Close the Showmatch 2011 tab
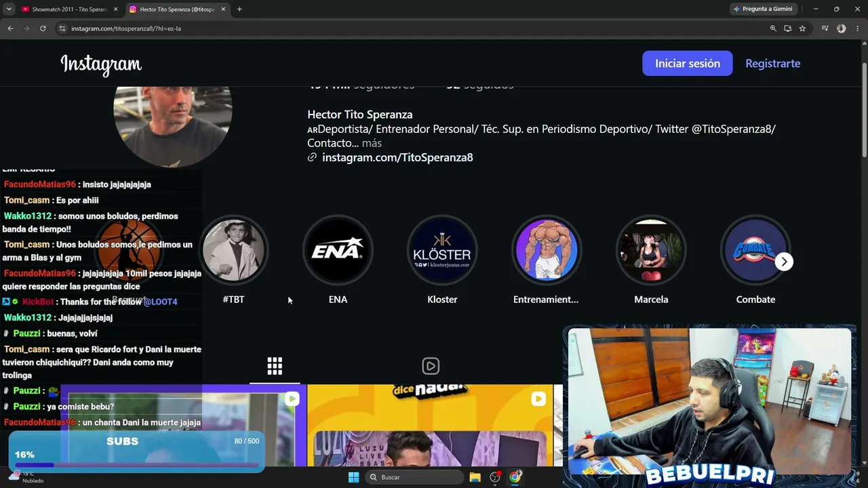 [115, 9]
